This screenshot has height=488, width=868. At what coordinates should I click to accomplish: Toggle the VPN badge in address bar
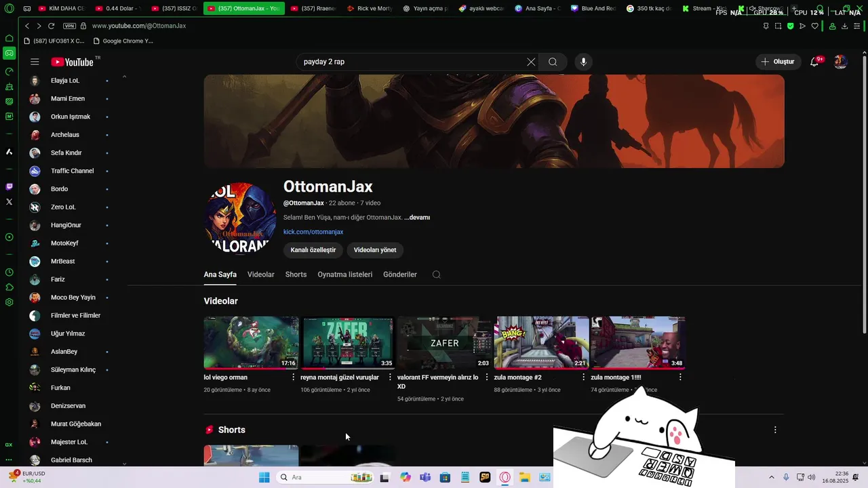(x=69, y=26)
